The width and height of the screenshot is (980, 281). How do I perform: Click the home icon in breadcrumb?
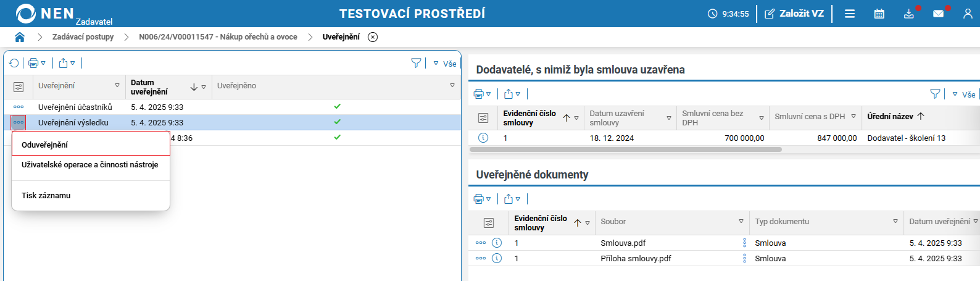[x=20, y=37]
